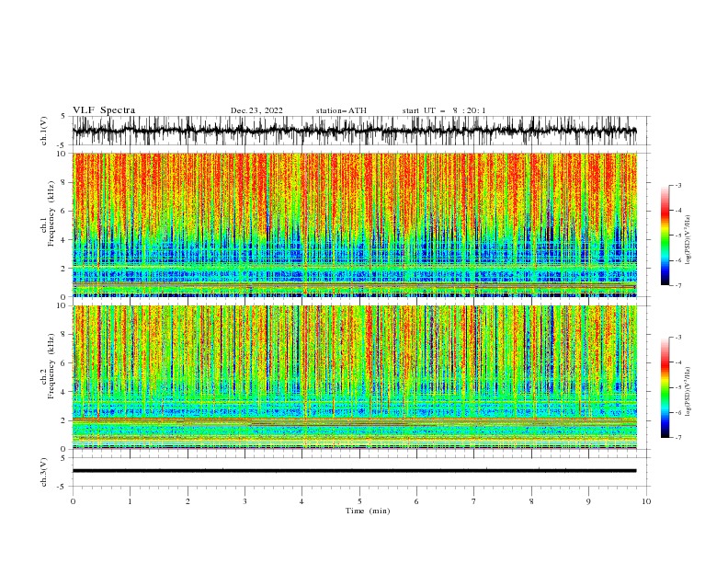This screenshot has width=728, height=563.
Task: Click the 'ch.1(V)' waveform axis label
Action: coord(44,131)
